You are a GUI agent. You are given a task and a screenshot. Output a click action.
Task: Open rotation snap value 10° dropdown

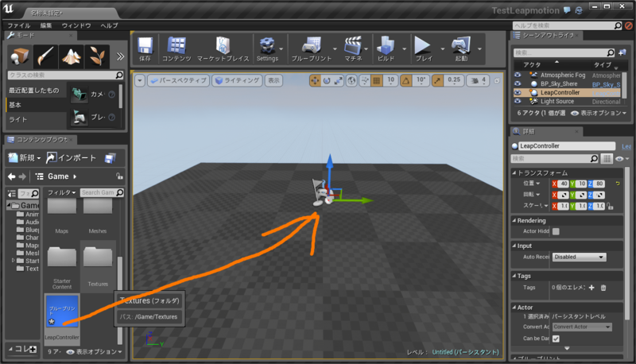(421, 80)
